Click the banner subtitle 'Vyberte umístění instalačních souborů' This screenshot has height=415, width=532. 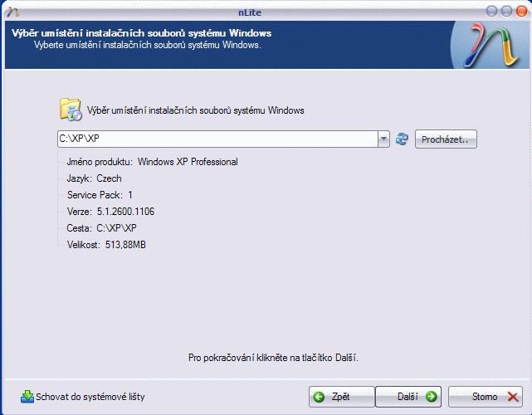coord(148,45)
